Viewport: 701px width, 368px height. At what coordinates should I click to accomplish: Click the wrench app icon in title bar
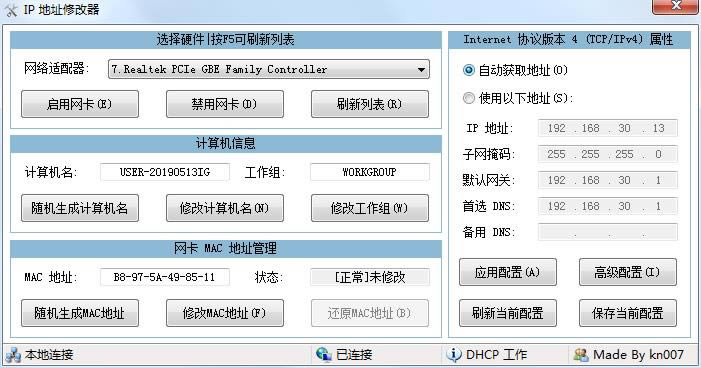(x=11, y=10)
